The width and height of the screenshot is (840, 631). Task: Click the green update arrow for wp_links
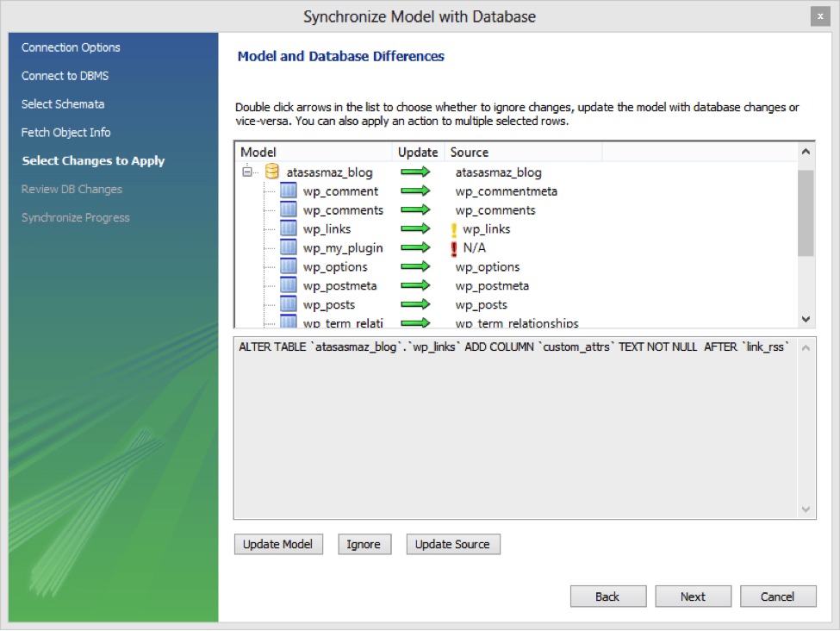pos(416,228)
